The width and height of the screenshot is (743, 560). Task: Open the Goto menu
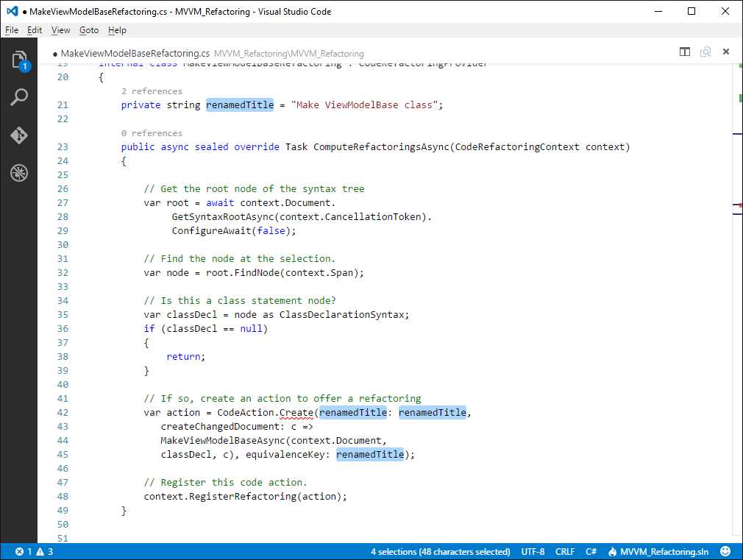tap(88, 30)
